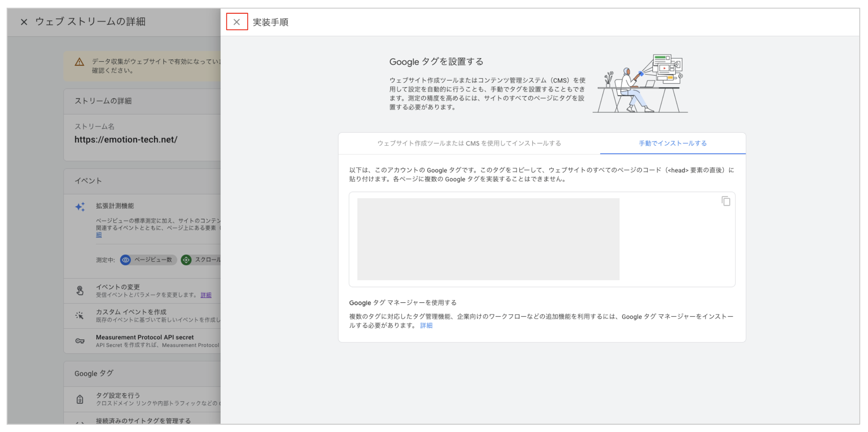The image size is (868, 432).
Task: Close the 実装手順 panel
Action: point(236,22)
